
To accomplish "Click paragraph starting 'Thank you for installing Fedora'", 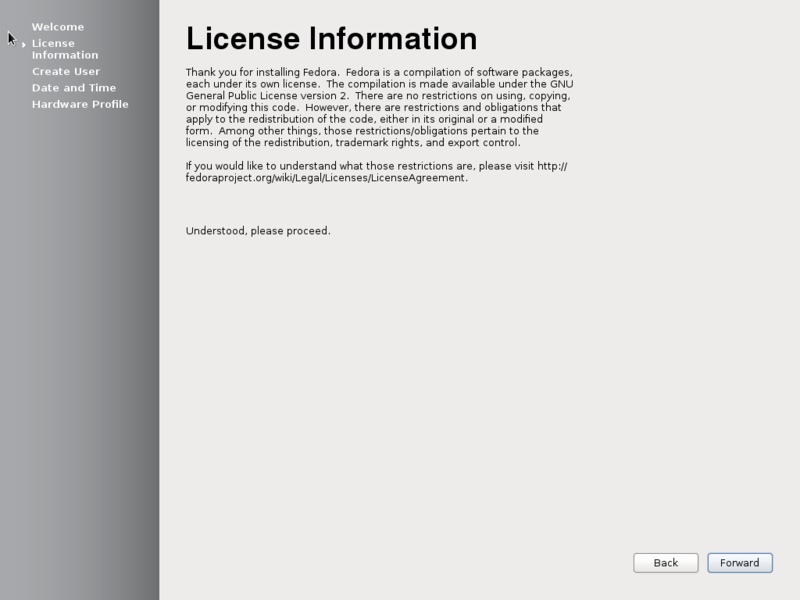I will (380, 107).
